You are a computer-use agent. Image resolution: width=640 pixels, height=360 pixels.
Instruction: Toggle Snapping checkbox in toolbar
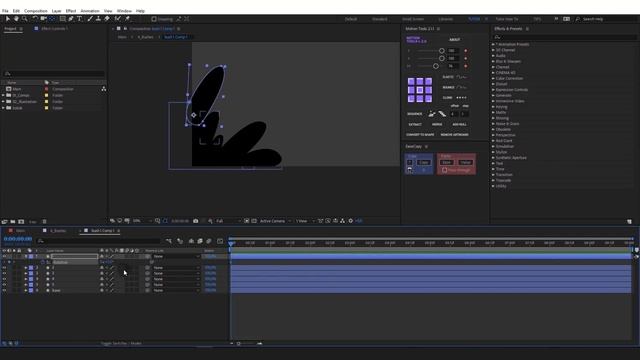click(x=154, y=19)
